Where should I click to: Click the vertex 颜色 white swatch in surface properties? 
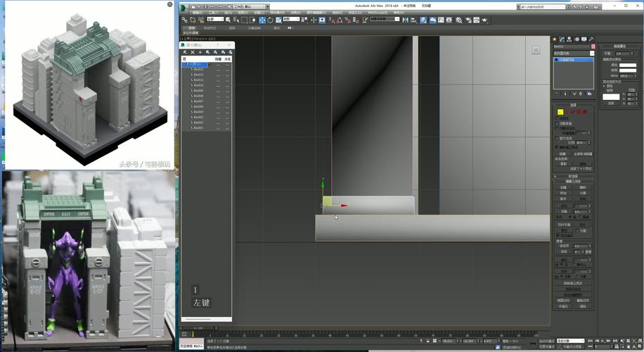[x=628, y=65]
